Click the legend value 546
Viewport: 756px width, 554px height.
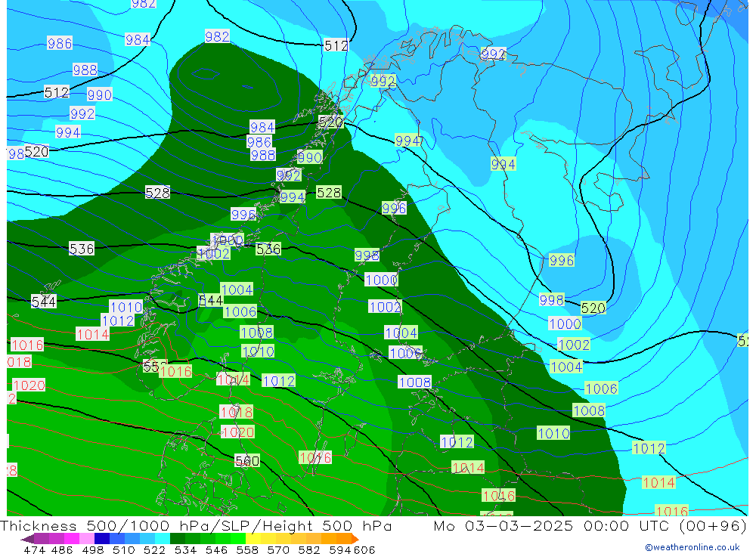coord(216,549)
